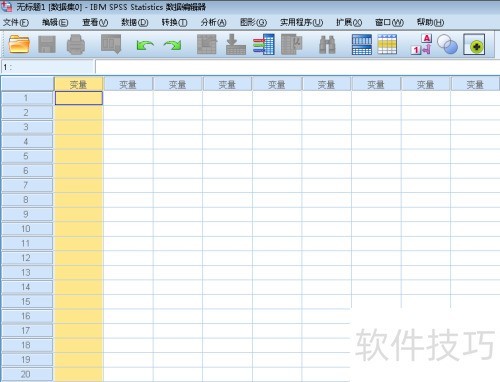Select row header 18
Viewport: 500px width, 382px height.
[x=27, y=345]
